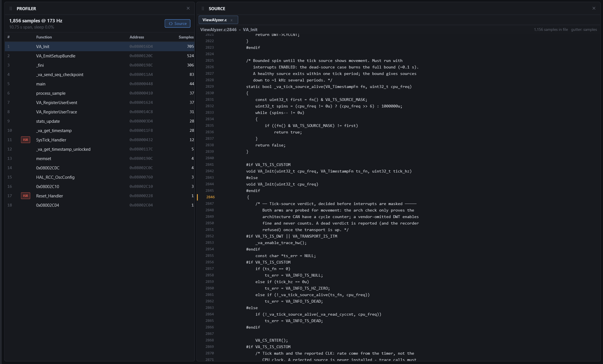Select the 0x08002C0C function row

[x=100, y=168]
